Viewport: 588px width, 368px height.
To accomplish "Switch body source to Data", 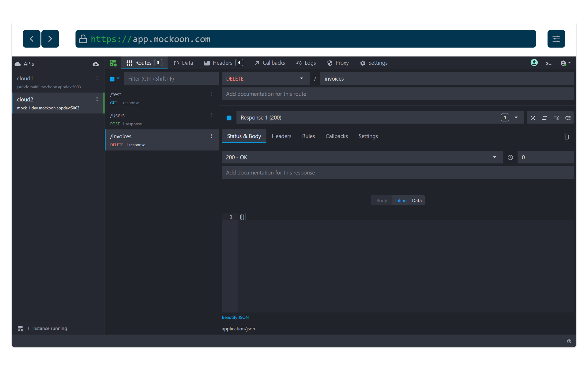I will (417, 200).
